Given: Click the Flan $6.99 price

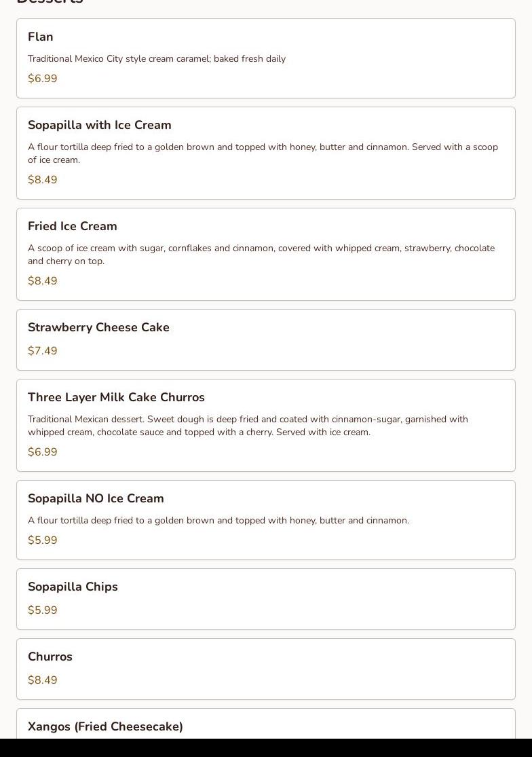Looking at the screenshot, I should (43, 78).
